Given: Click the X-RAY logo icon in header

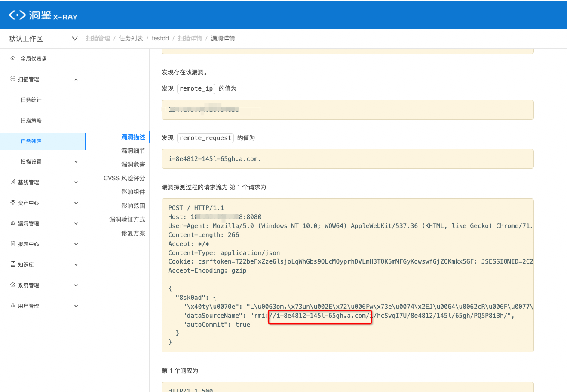Looking at the screenshot, I should 17,15.
